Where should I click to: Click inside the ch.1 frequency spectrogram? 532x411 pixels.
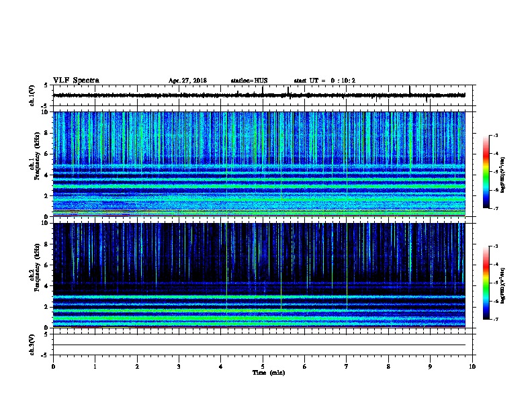coord(259,164)
